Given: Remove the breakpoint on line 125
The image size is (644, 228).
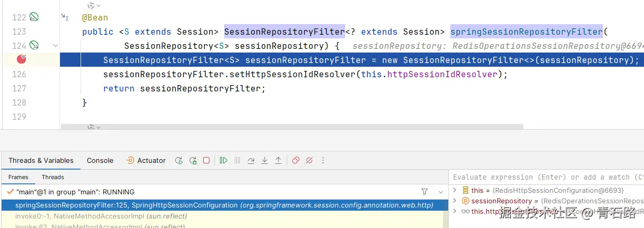Looking at the screenshot, I should coord(21,59).
